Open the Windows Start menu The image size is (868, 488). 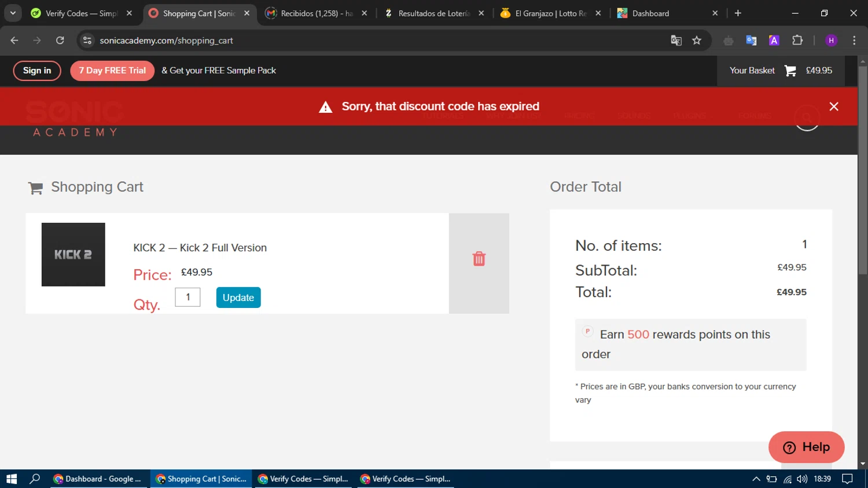coord(12,479)
